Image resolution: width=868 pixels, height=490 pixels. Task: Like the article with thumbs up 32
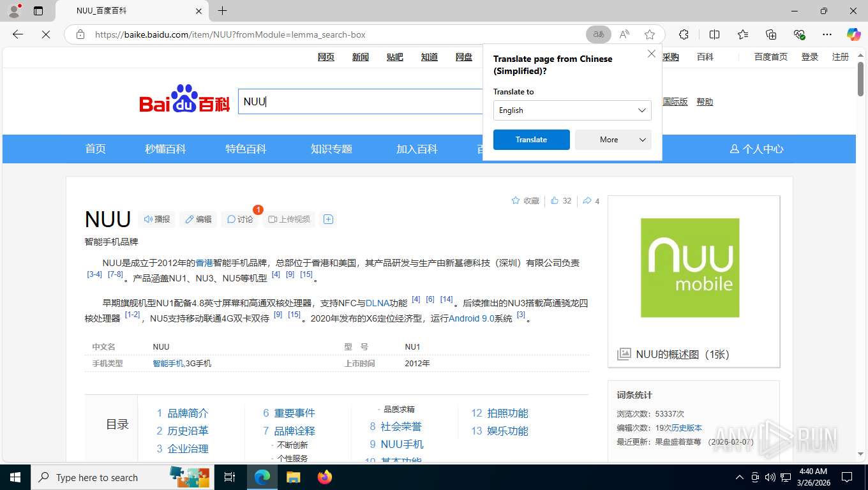560,200
